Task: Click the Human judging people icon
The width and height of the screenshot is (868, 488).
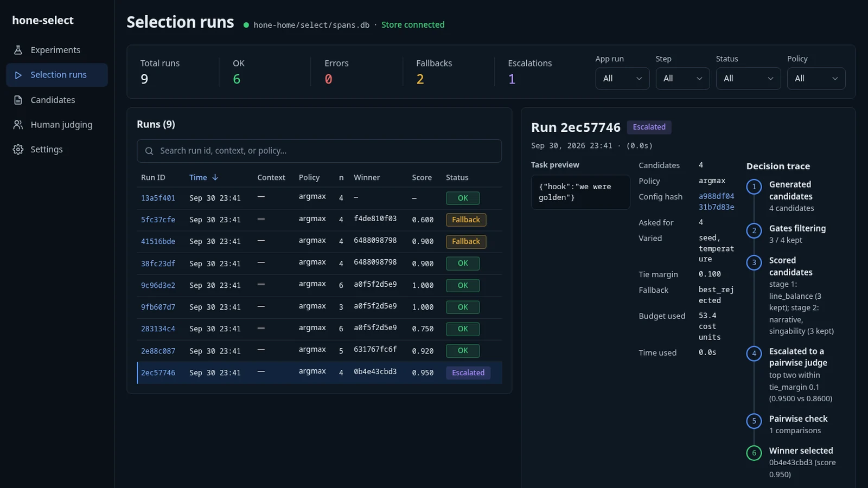Action: (18, 125)
